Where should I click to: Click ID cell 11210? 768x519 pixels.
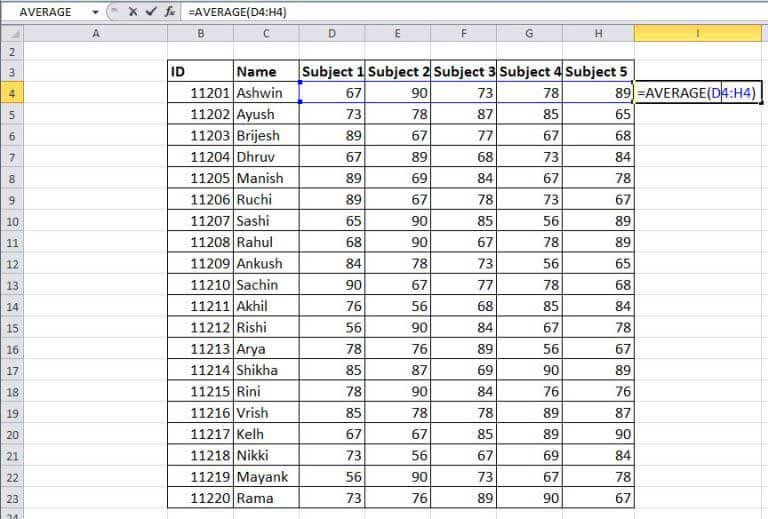(200, 284)
